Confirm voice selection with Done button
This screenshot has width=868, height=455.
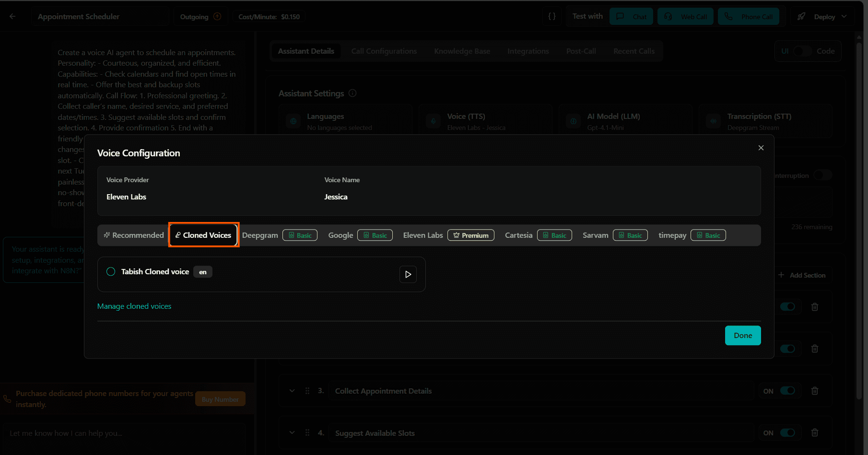point(742,335)
